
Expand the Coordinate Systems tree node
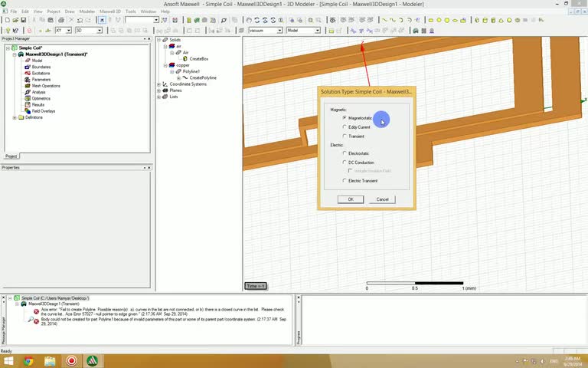click(x=159, y=84)
